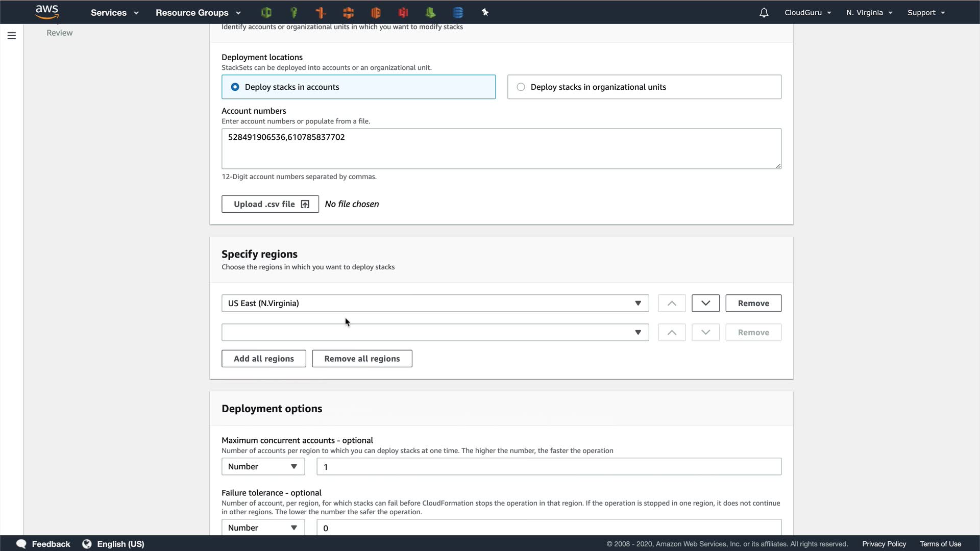Click Upload .csv file button

(x=270, y=204)
